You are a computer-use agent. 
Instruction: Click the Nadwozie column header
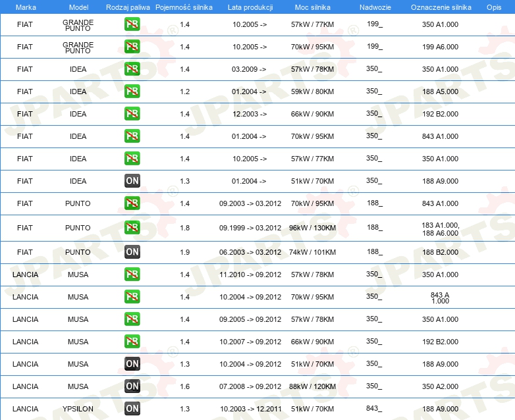[375, 7]
